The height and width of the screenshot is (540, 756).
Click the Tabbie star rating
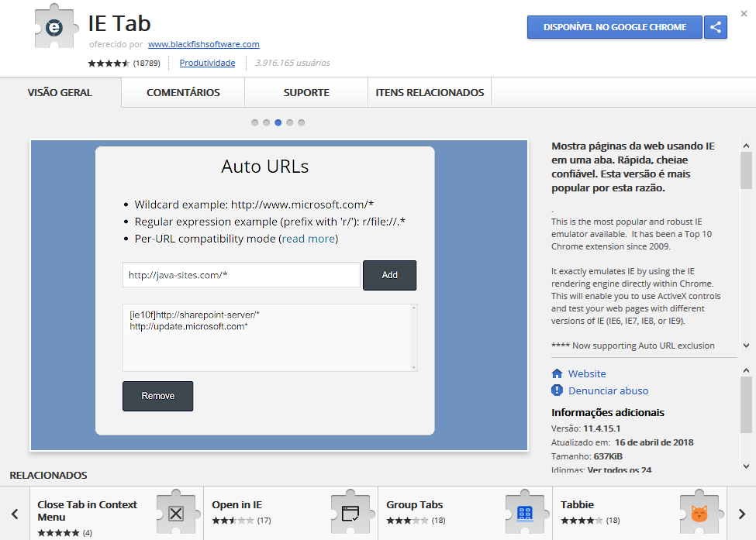click(582, 521)
